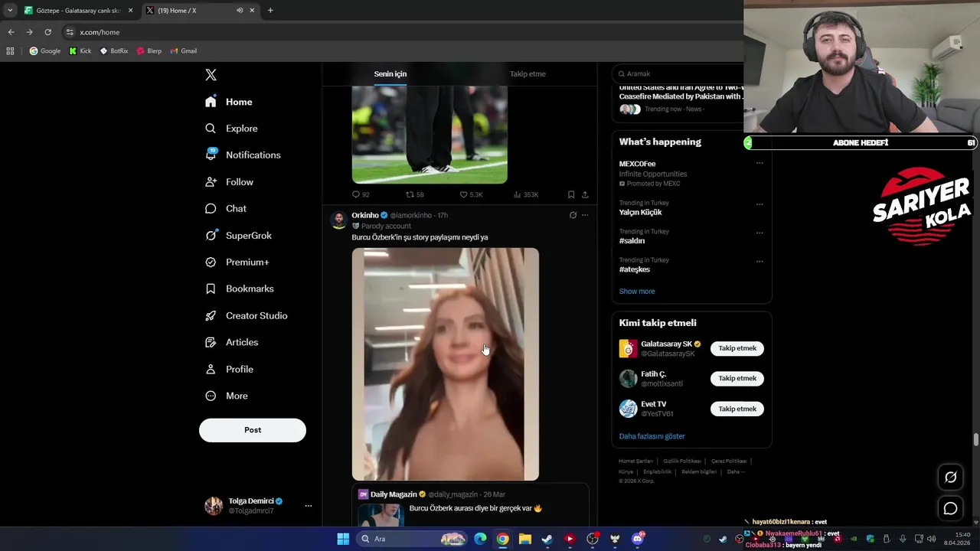Open the Kick bookmark
The image size is (980, 551).
pos(80,51)
